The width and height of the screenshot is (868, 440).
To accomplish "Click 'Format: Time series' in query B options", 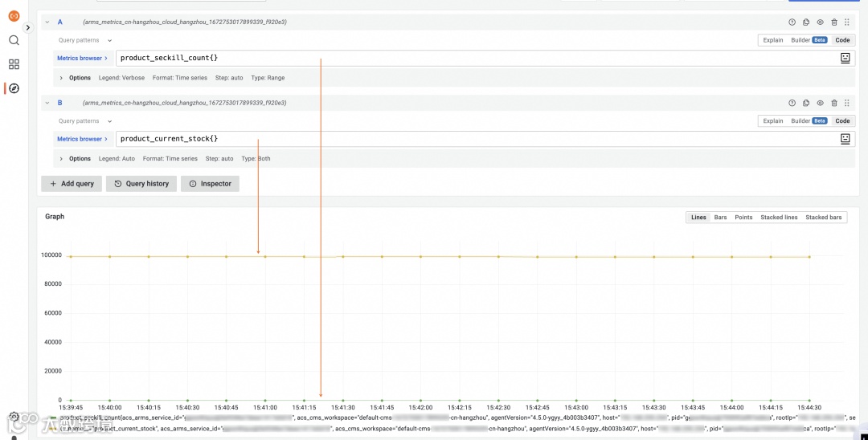I will click(x=170, y=159).
